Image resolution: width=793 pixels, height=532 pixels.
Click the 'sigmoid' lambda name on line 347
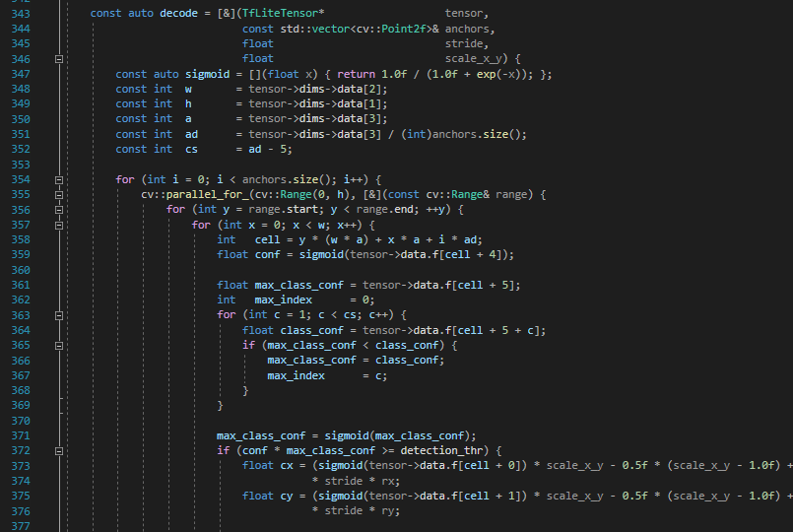tap(207, 74)
